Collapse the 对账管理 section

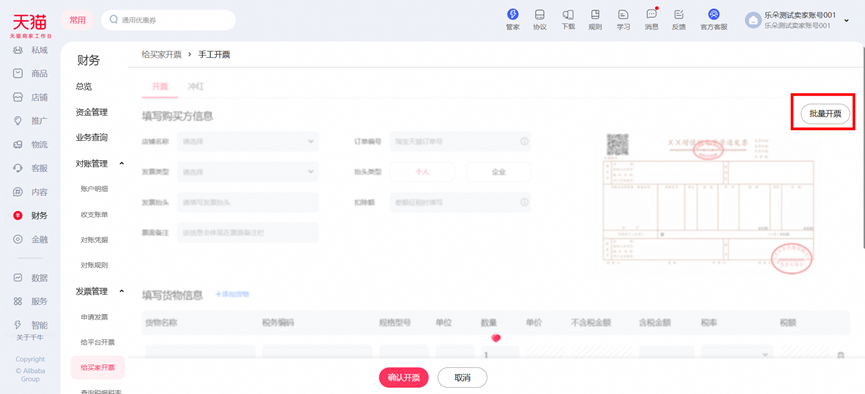click(121, 163)
